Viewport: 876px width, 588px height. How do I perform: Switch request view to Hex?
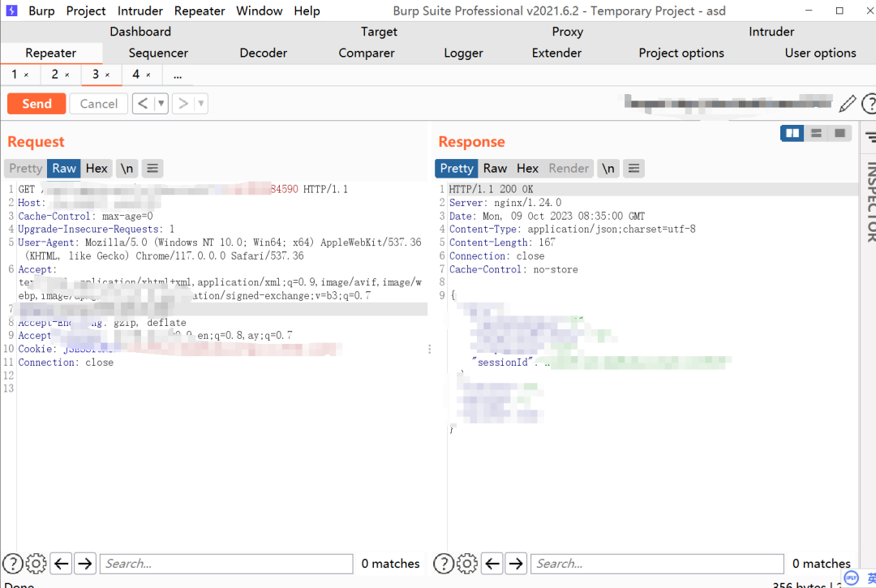click(97, 169)
